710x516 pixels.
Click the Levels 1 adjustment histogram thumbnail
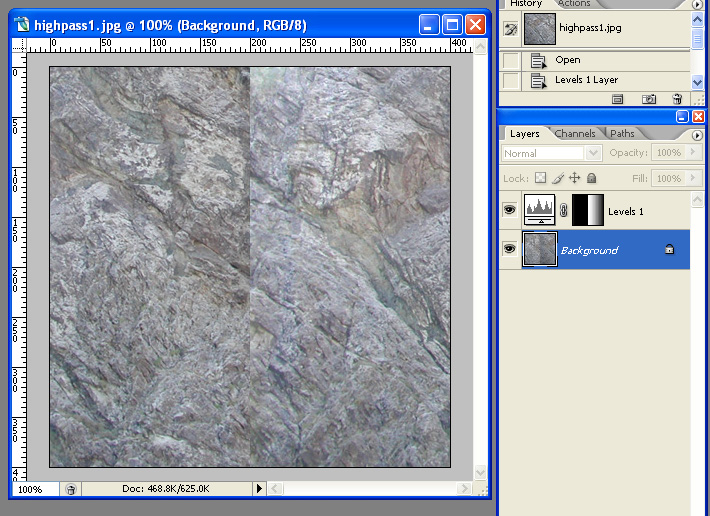pos(539,211)
